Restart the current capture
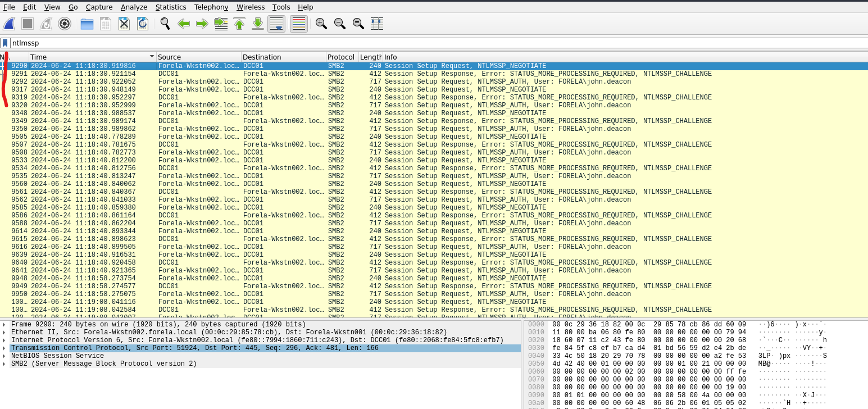 (x=46, y=24)
